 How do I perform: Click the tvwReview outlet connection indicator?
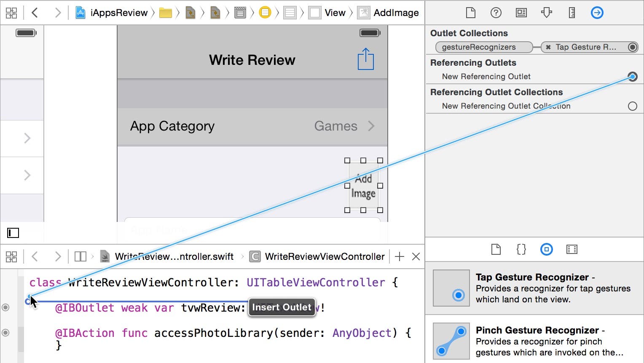point(5,307)
